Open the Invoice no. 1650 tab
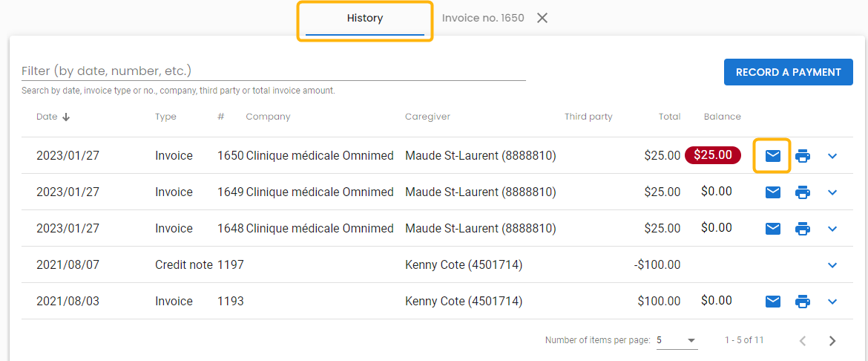 483,19
